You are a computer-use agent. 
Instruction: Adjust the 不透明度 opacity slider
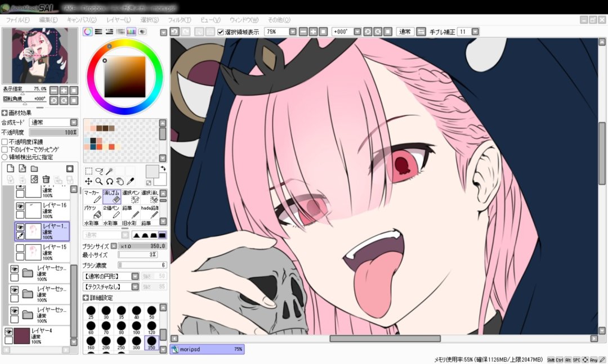tap(53, 133)
